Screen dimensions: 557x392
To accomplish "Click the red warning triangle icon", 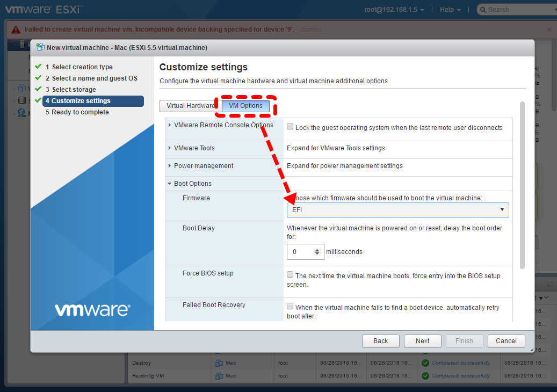I will click(16, 30).
